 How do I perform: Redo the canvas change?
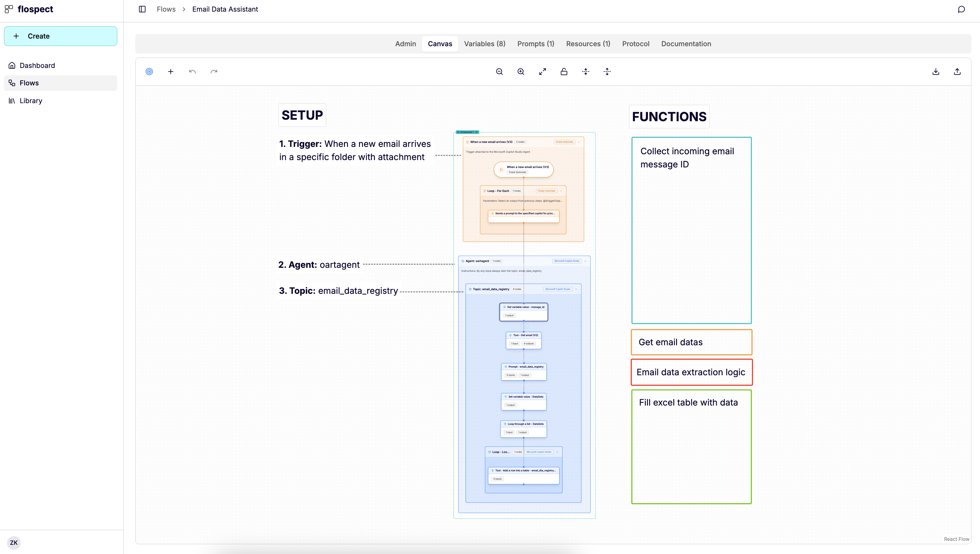[213, 72]
